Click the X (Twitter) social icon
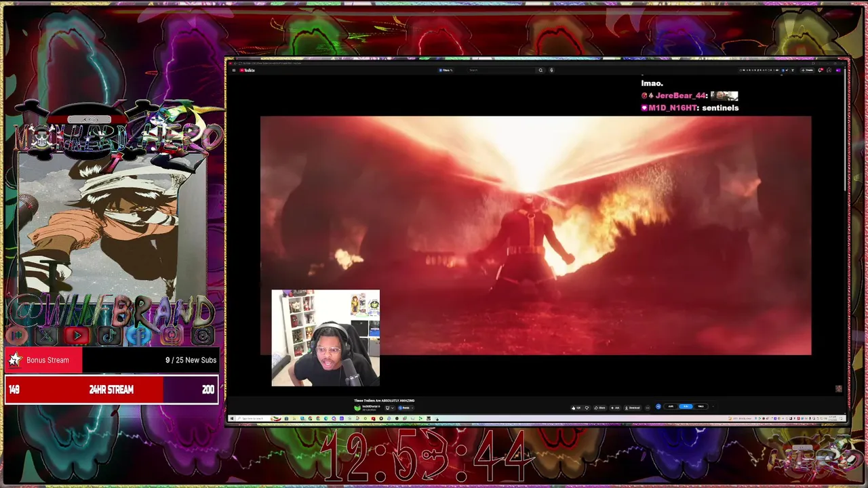Image resolution: width=868 pixels, height=488 pixels. coord(45,335)
